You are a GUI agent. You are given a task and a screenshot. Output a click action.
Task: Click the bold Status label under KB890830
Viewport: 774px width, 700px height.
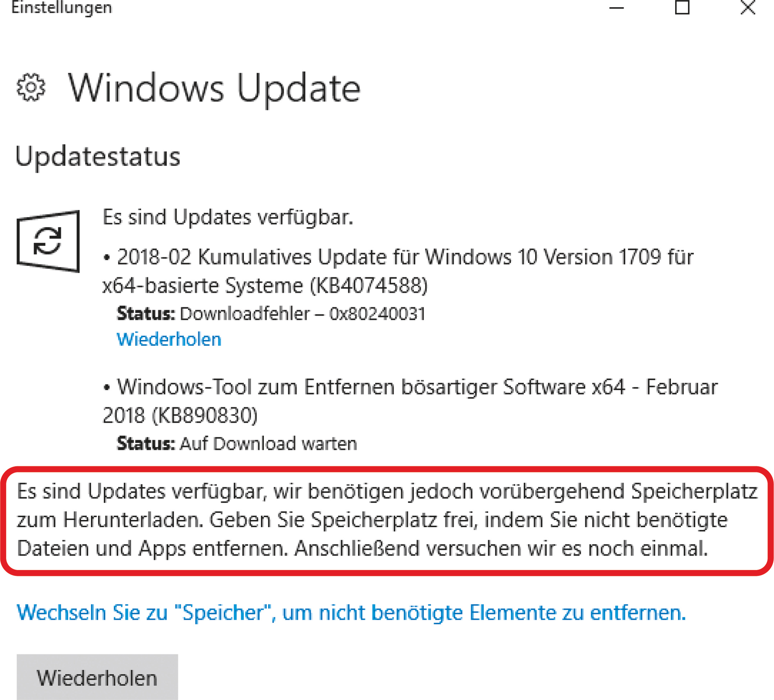click(x=146, y=444)
